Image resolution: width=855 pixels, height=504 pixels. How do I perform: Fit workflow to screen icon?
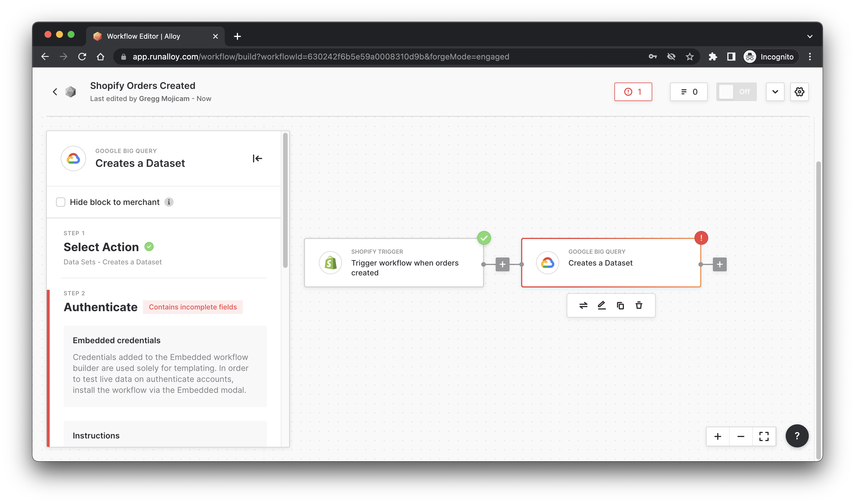764,436
